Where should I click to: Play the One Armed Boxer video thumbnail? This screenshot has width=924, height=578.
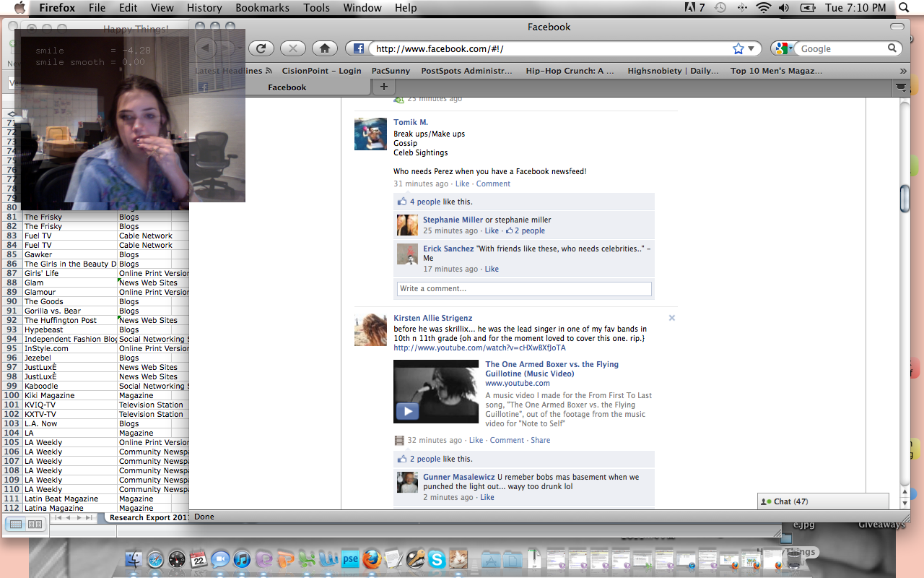pyautogui.click(x=407, y=412)
